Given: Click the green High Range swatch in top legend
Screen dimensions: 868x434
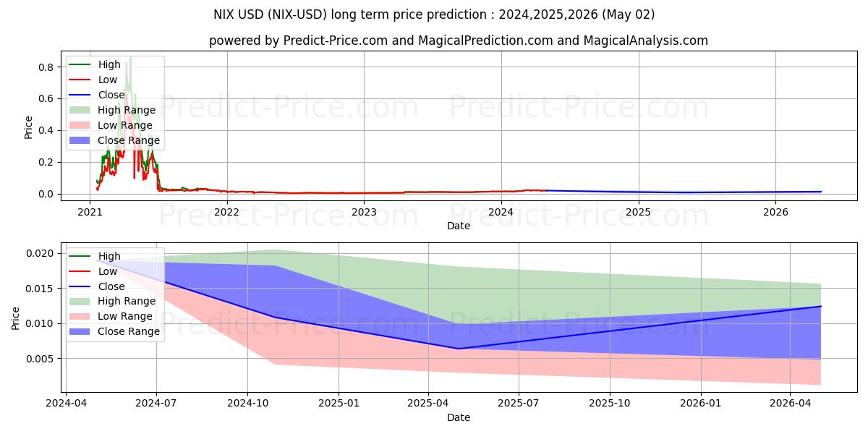Looking at the screenshot, I should click(x=80, y=110).
